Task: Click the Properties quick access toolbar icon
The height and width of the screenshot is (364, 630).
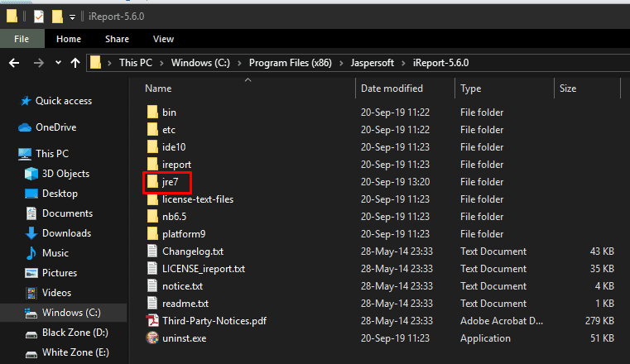Action: pyautogui.click(x=39, y=17)
